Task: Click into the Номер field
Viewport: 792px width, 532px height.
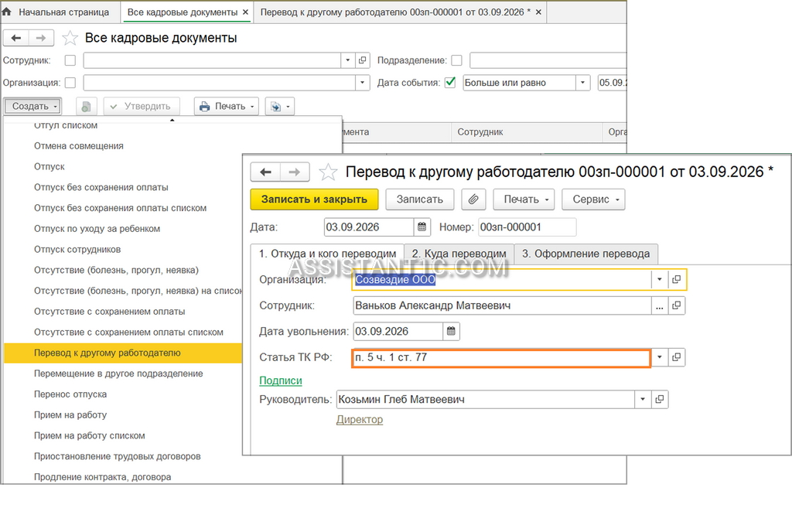Action: coord(527,227)
